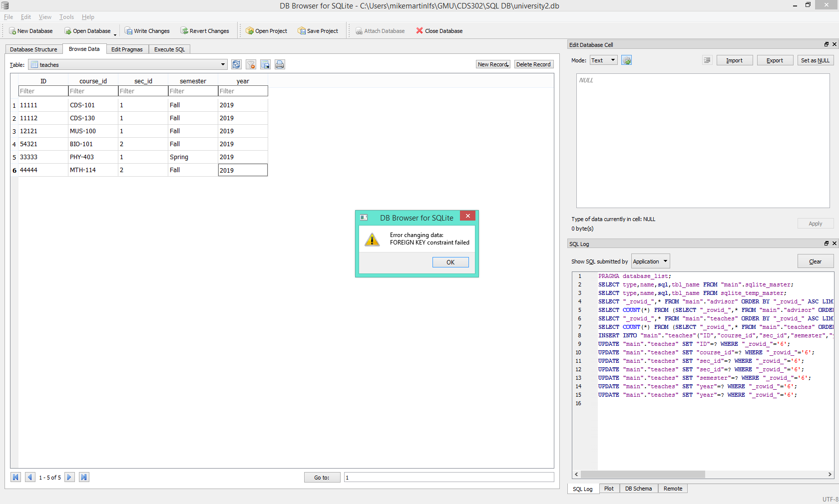Click the Write Changes toolbar icon
The width and height of the screenshot is (839, 504).
point(128,31)
